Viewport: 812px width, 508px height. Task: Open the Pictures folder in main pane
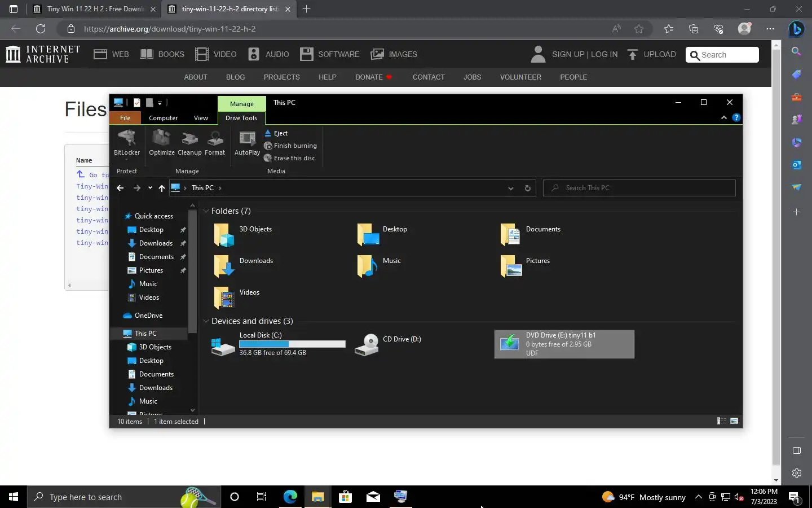524,266
